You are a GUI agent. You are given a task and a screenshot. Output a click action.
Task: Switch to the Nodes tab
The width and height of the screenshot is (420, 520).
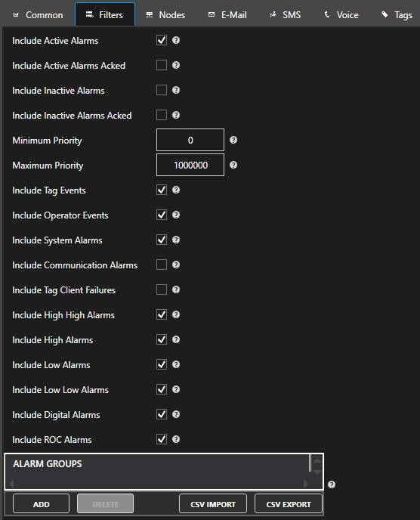[x=165, y=15]
